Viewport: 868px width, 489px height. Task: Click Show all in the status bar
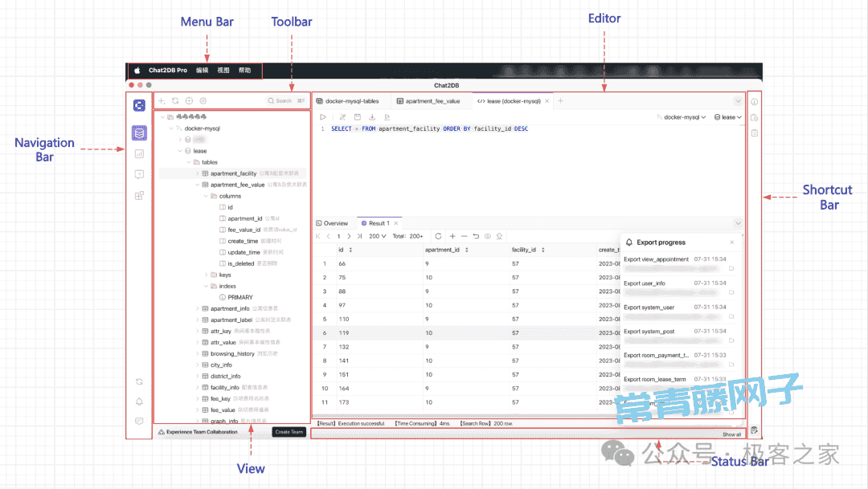(731, 434)
